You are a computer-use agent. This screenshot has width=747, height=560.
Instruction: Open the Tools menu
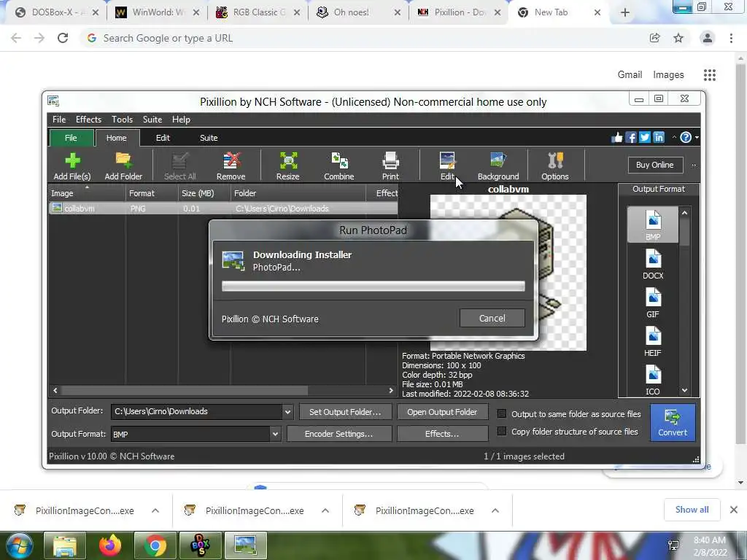(x=122, y=120)
